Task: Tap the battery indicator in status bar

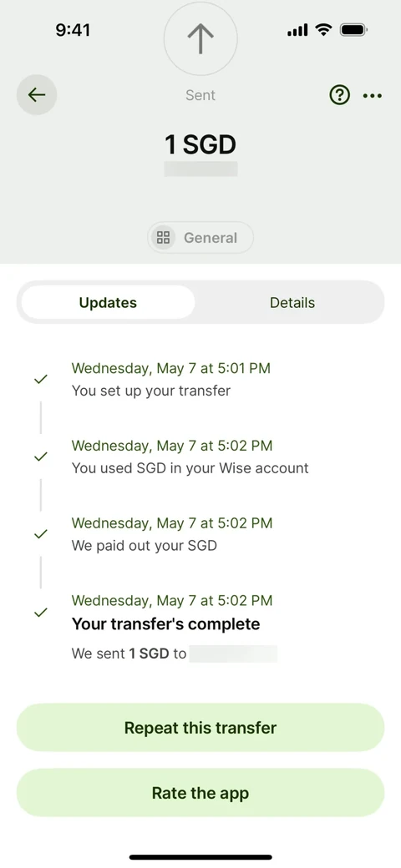Action: click(x=354, y=30)
